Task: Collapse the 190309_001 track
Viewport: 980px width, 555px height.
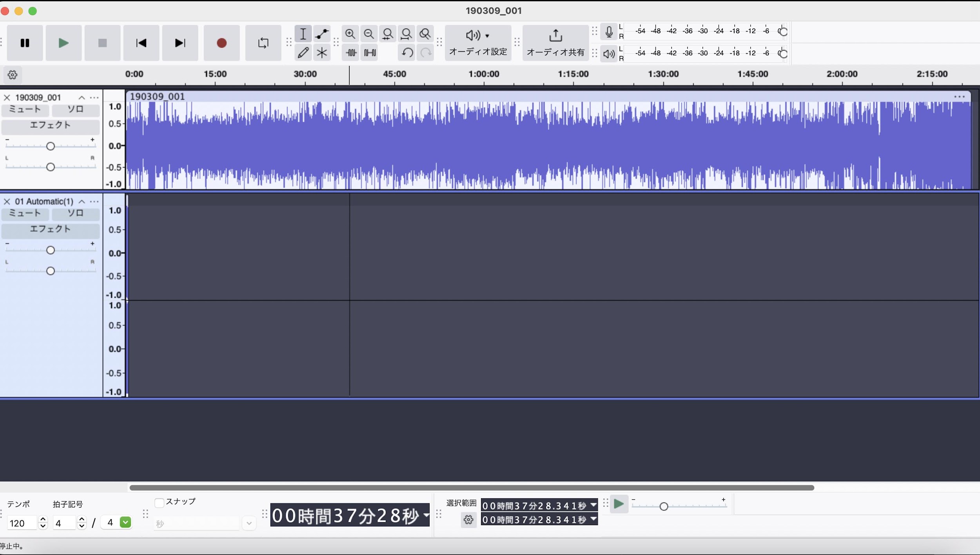Action: coord(82,98)
